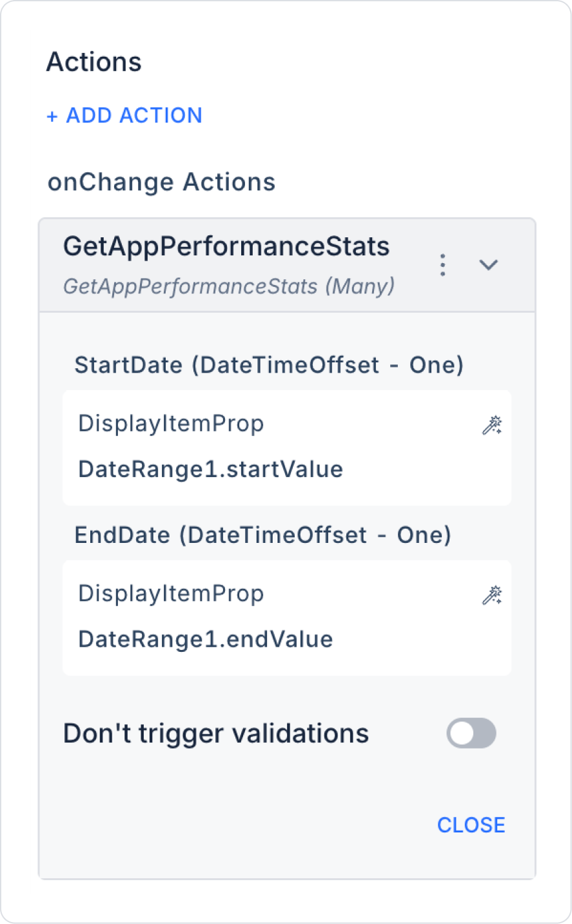Click the onChange Actions heading
Screen dimensions: 572x924
coord(161,182)
